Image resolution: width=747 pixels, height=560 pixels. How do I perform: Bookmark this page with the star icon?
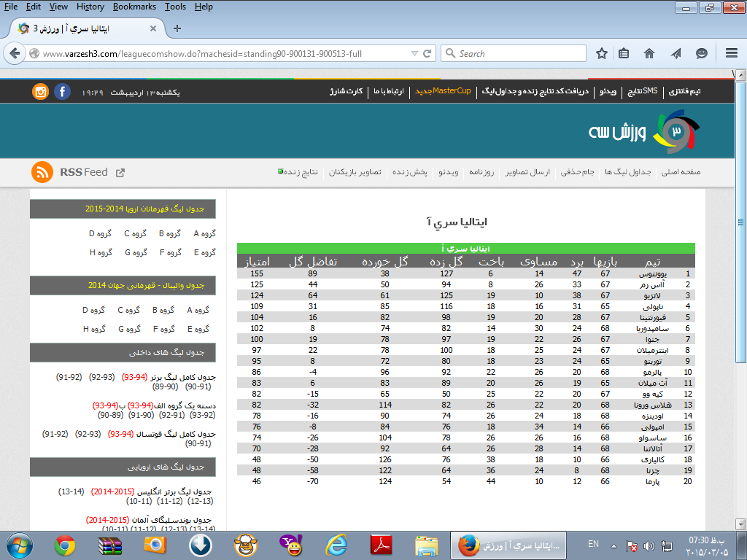(x=602, y=53)
